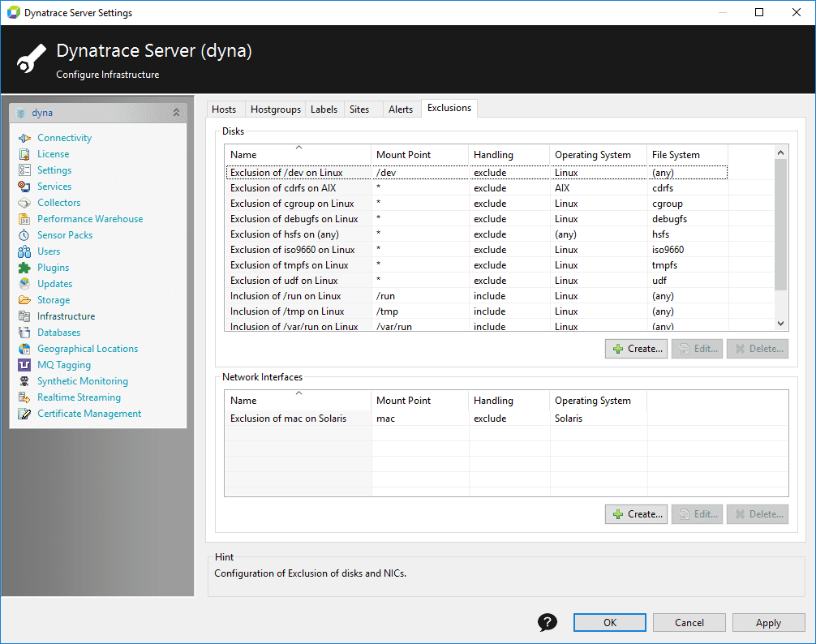
Task: Open the Infrastructure settings link
Action: pos(66,316)
